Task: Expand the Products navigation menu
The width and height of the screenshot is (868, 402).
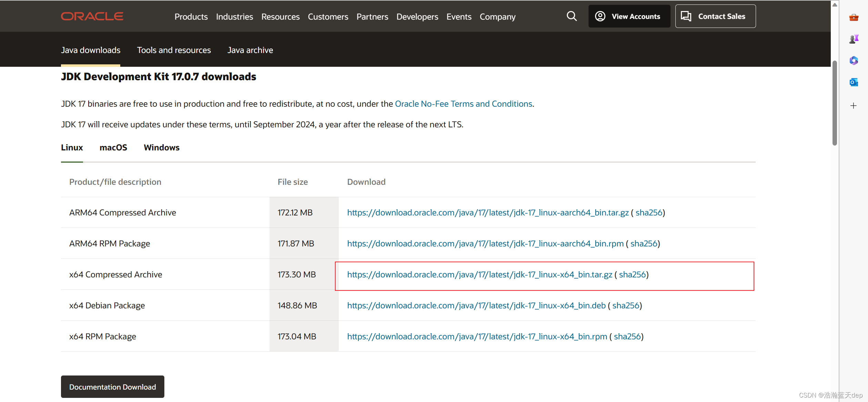Action: point(191,17)
